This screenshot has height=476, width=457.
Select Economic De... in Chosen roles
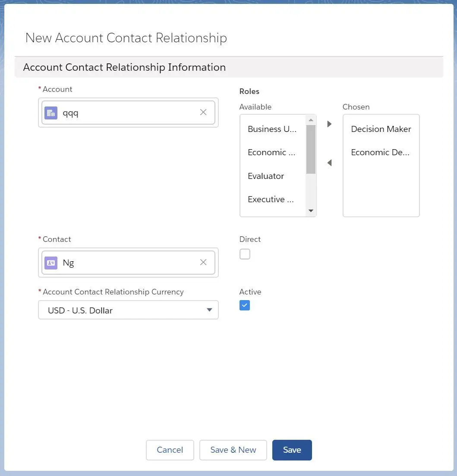tap(380, 152)
